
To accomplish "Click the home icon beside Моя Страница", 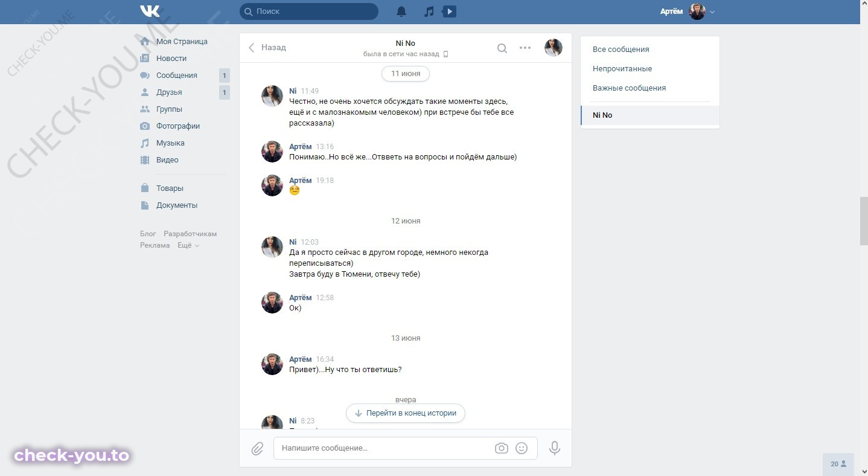I will [145, 42].
